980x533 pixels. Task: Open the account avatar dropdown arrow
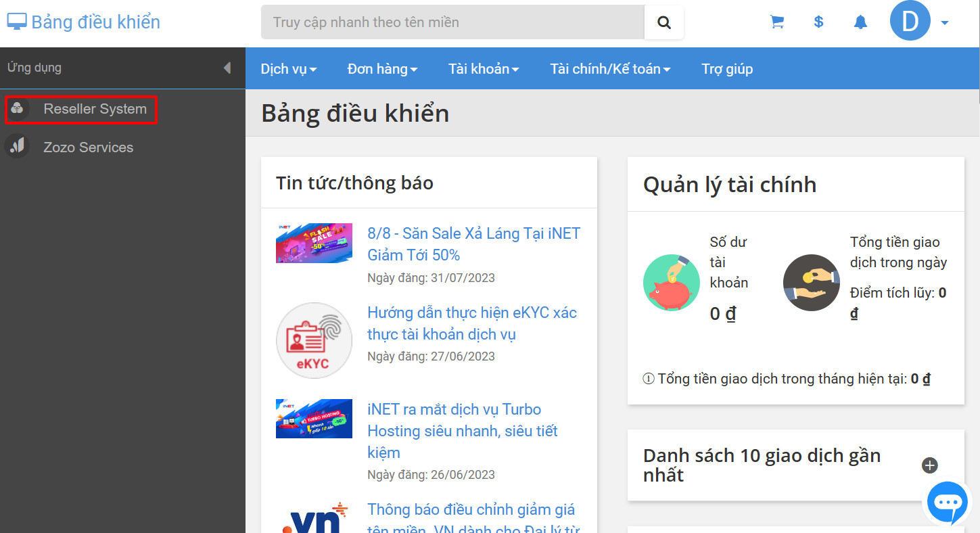pyautogui.click(x=945, y=22)
